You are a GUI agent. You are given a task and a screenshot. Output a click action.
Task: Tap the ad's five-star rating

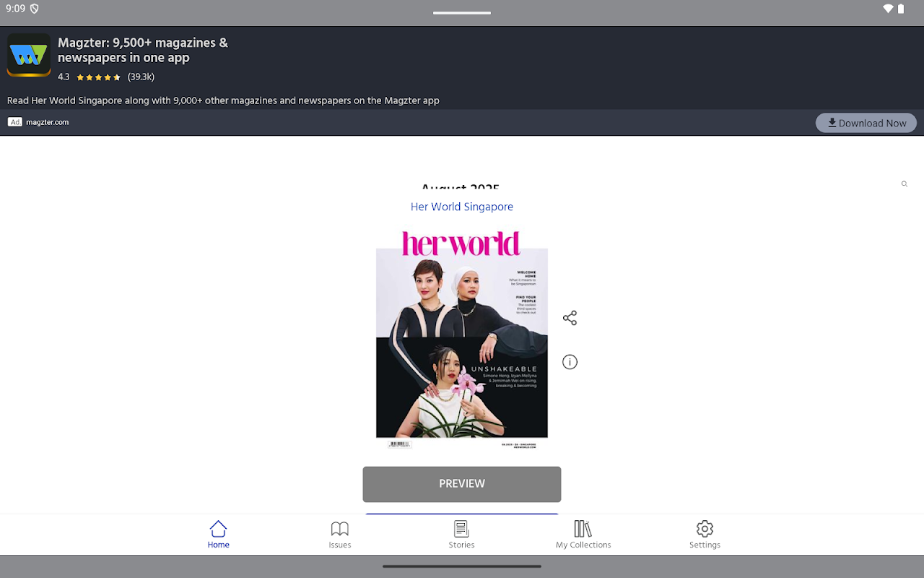tap(98, 77)
